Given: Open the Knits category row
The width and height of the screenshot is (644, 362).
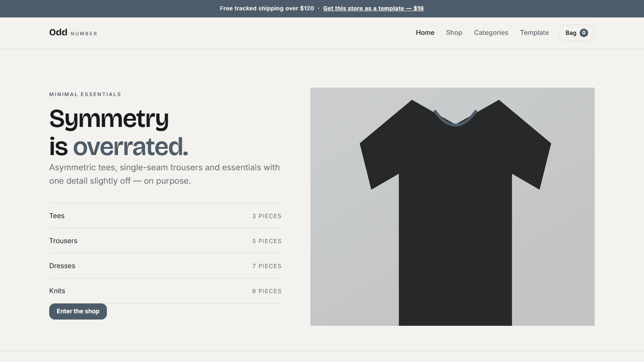Looking at the screenshot, I should point(165,291).
